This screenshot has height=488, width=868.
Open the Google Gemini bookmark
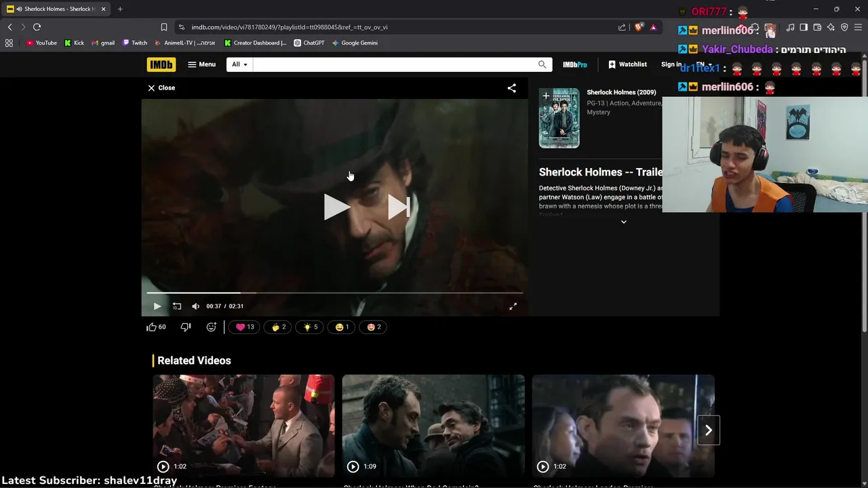click(355, 43)
